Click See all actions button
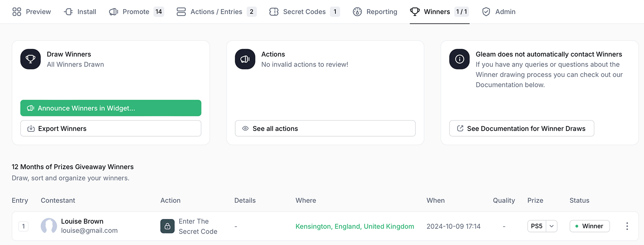The width and height of the screenshot is (644, 245). [x=325, y=129]
